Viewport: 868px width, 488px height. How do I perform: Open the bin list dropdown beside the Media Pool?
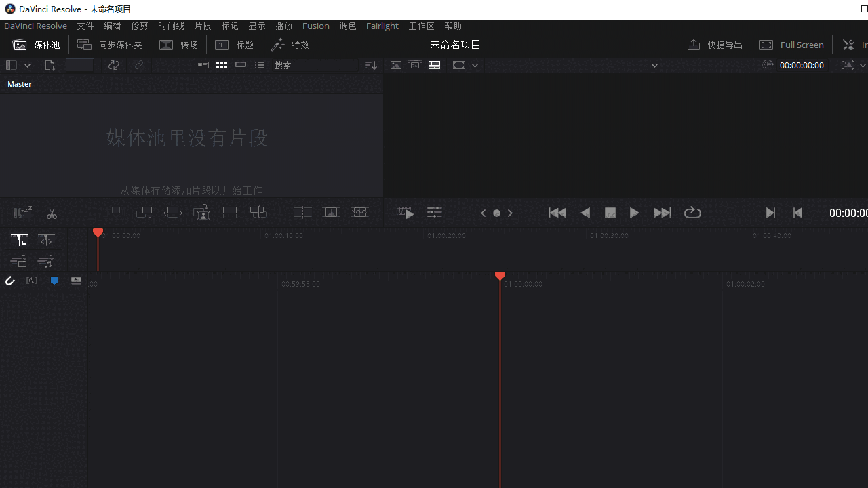pos(27,65)
